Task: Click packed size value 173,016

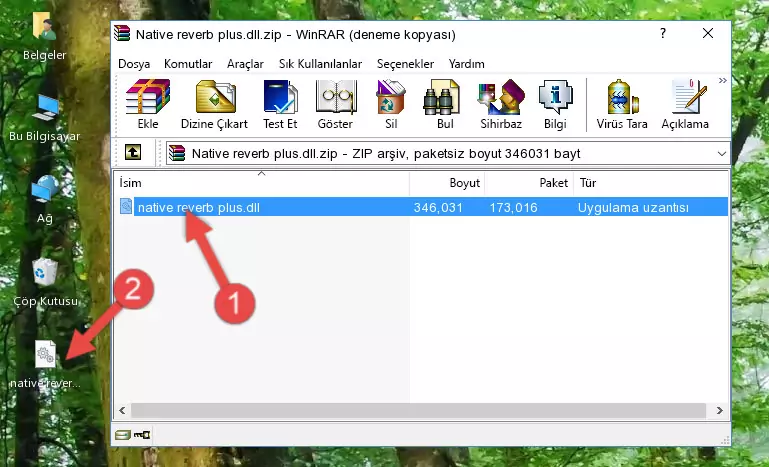Action: tap(513, 208)
